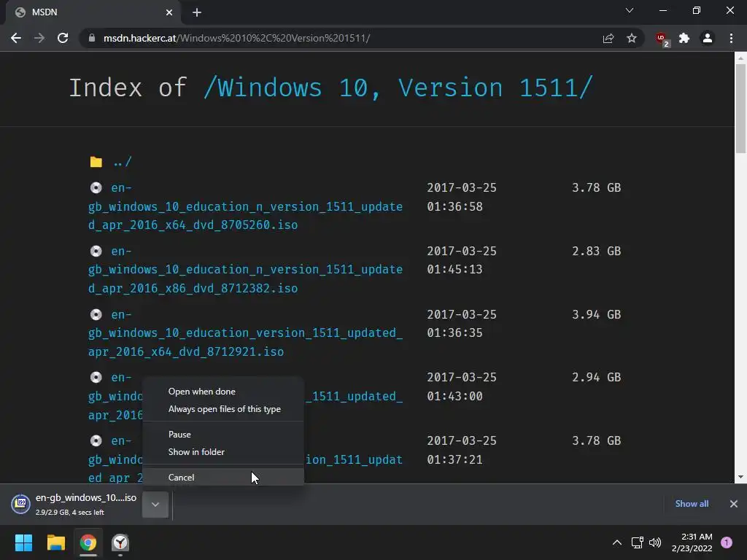This screenshot has height=560, width=747.
Task: Click the scrollbar down arrow
Action: click(x=740, y=477)
